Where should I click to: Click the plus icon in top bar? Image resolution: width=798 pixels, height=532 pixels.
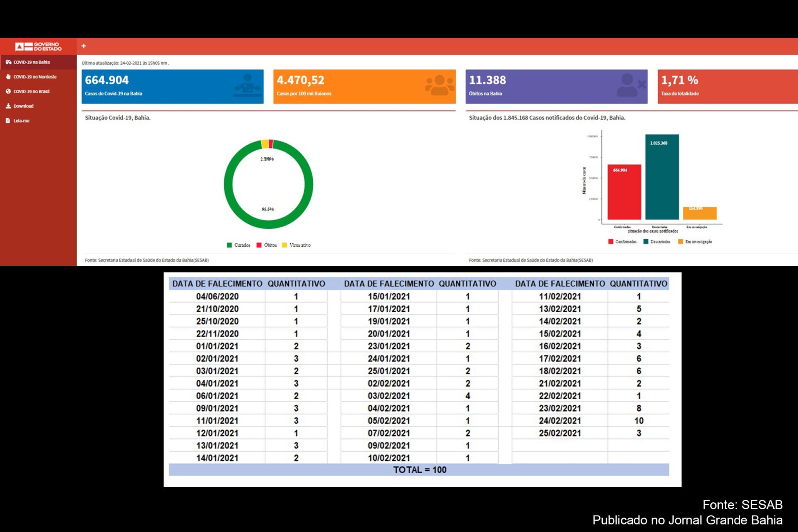[x=83, y=46]
